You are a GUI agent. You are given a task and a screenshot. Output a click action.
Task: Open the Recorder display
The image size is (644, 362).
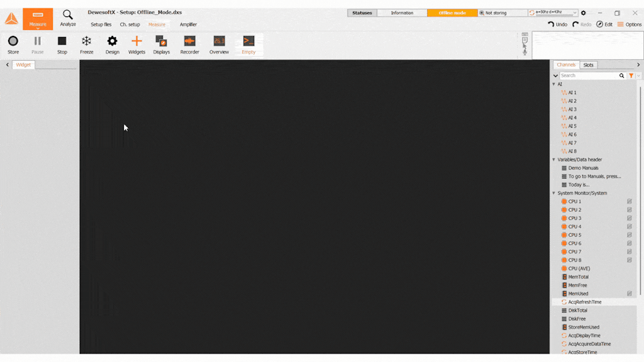coord(190,45)
